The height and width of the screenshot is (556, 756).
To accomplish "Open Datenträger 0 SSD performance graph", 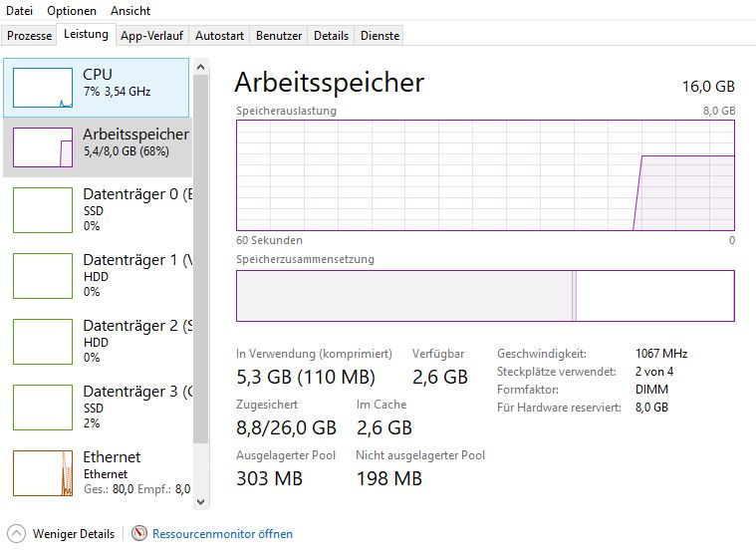I will tap(43, 209).
